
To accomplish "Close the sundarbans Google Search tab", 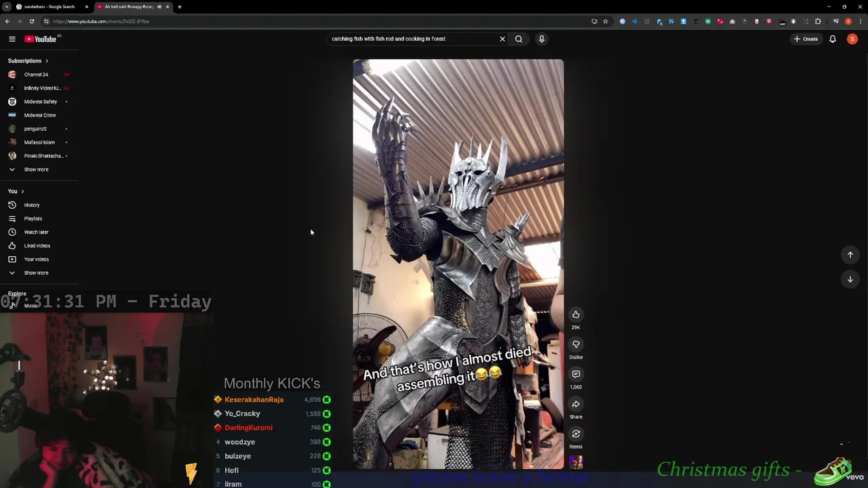I will [87, 7].
